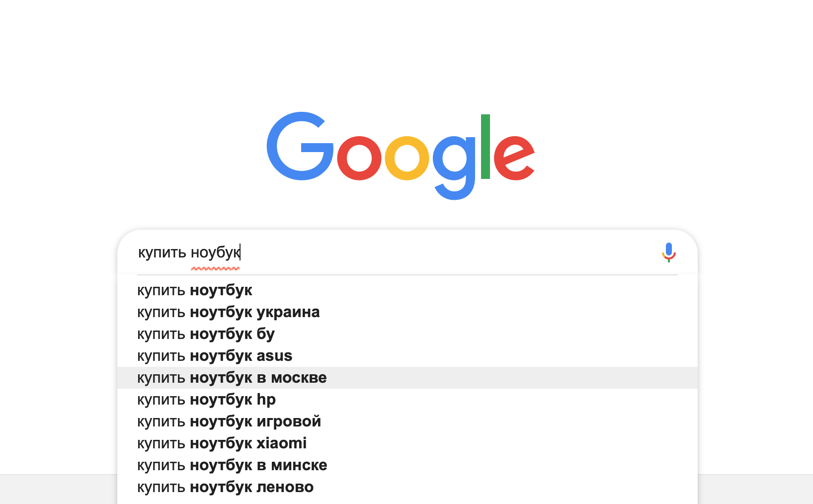Click the final red e in Google logo
The image size is (813, 504).
coord(513,158)
